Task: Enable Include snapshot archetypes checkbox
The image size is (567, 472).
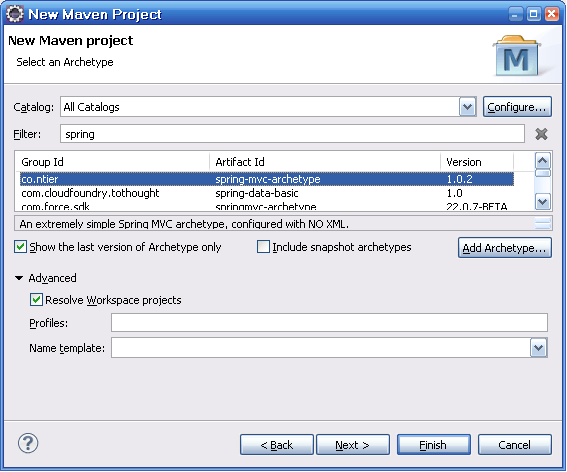Action: click(x=263, y=247)
